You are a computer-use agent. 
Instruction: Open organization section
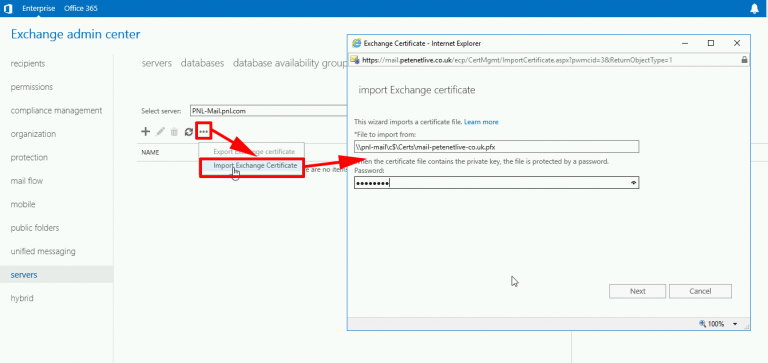pyautogui.click(x=33, y=134)
